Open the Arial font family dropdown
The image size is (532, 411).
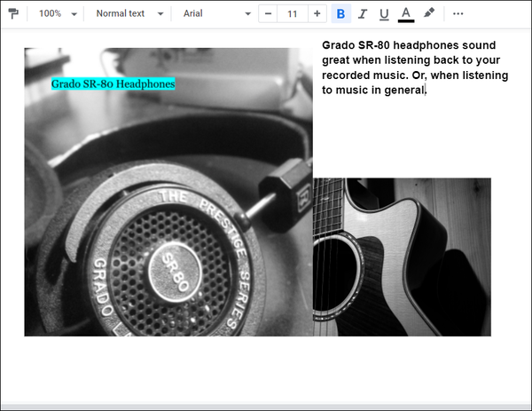(x=217, y=14)
